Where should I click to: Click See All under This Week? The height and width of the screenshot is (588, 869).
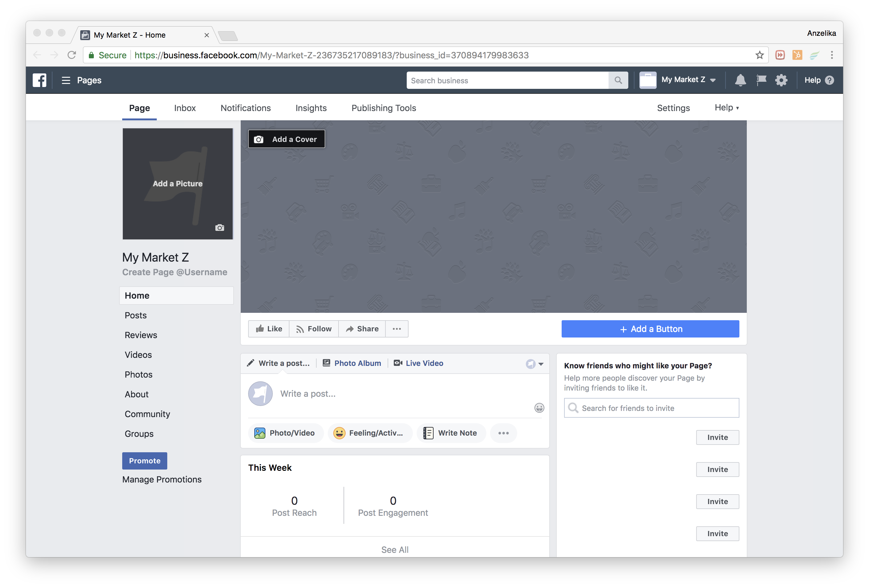(x=394, y=549)
